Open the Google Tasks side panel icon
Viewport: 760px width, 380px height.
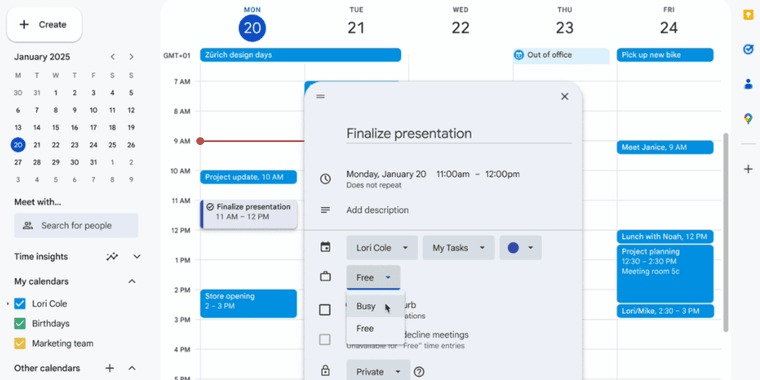point(748,49)
